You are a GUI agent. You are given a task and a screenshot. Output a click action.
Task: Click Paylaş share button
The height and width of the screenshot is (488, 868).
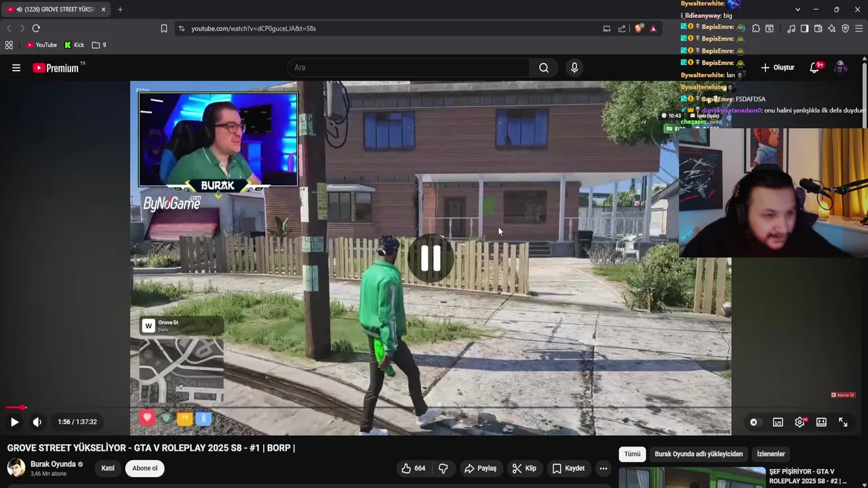[x=481, y=468]
